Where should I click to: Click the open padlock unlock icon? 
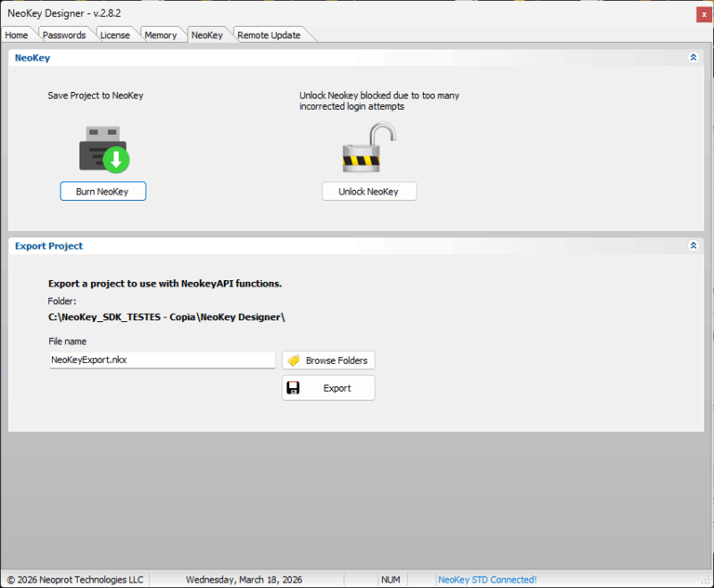pos(369,149)
